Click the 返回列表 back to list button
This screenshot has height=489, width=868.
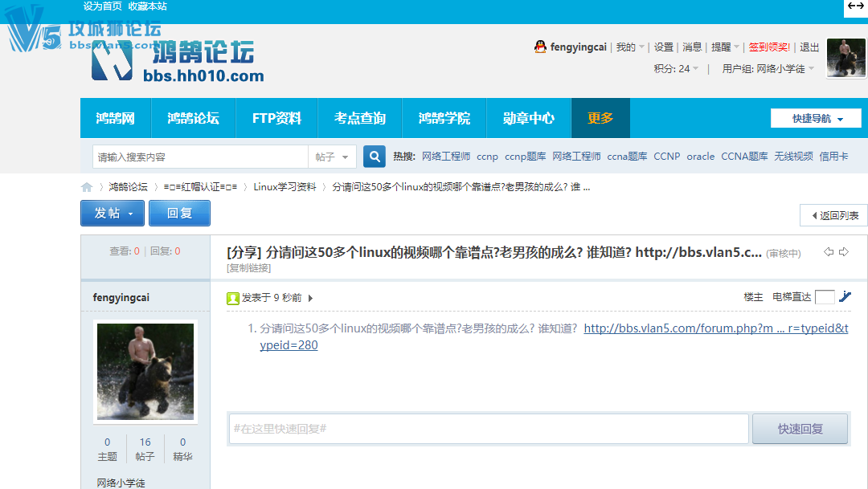[x=833, y=215]
